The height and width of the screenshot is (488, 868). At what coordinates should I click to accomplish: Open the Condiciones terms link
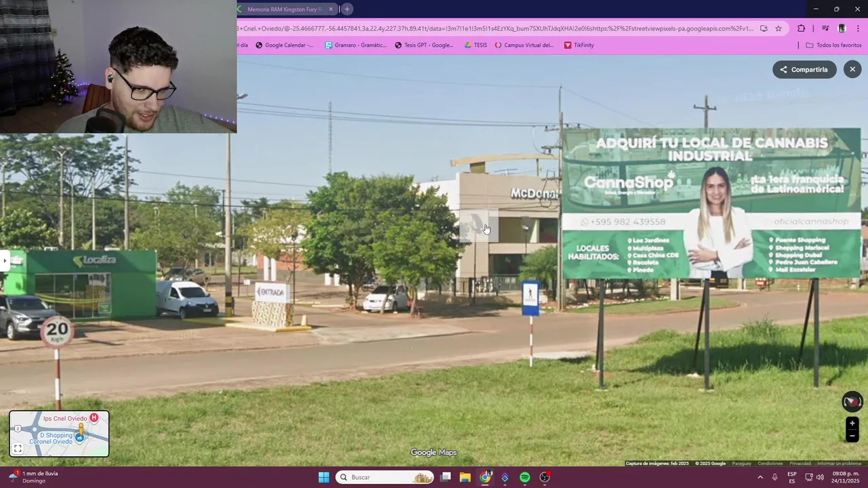(x=770, y=464)
